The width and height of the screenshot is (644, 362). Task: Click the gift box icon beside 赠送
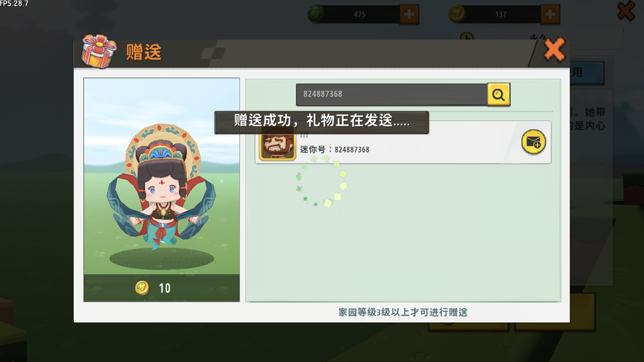pos(99,50)
